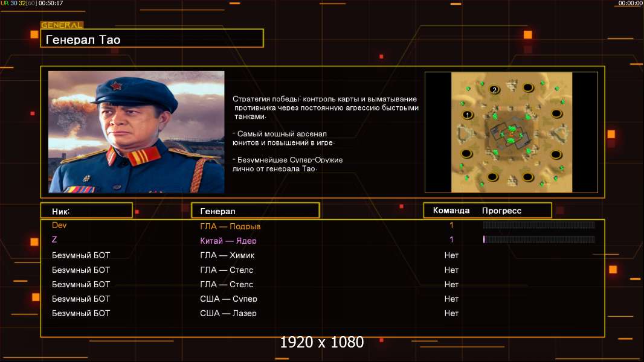Click the 'Безумнейшее Супер-Оружие' bullet text
The height and width of the screenshot is (362, 644).
click(x=288, y=164)
